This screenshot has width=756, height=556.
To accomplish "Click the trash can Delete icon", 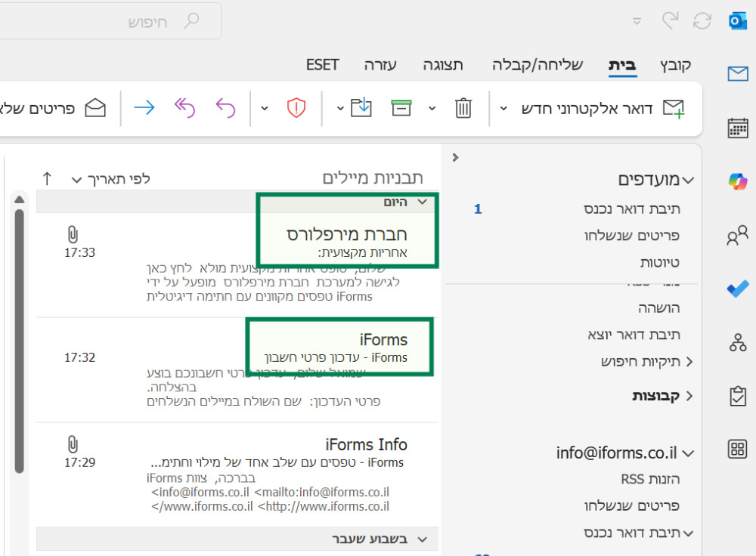I will (x=463, y=108).
